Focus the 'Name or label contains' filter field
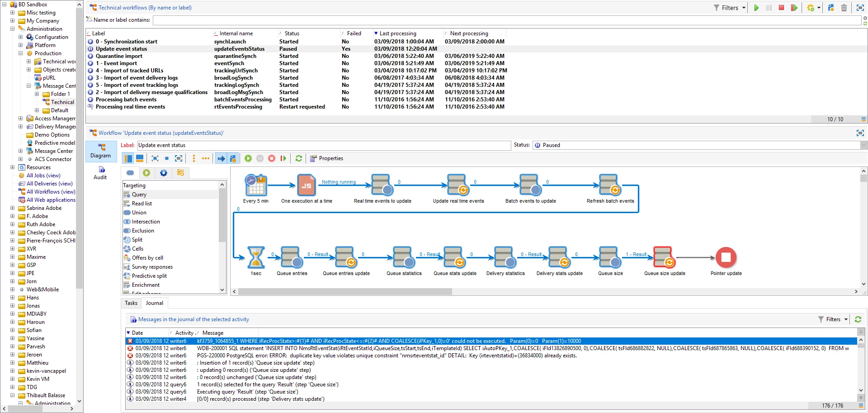The height and width of the screenshot is (413, 868). pyautogui.click(x=507, y=20)
